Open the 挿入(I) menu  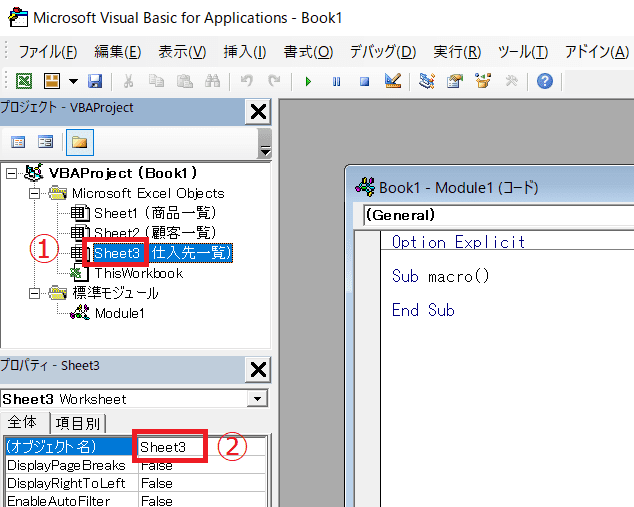click(x=245, y=52)
